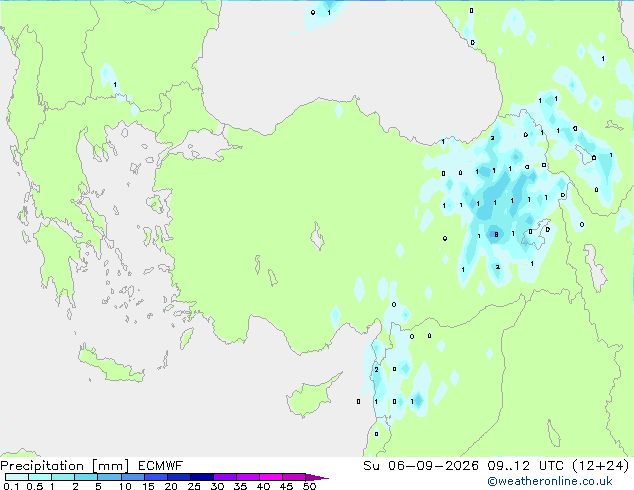Click the 15–20 mm royal blue swatch
The height and width of the screenshot is (490, 634).
click(155, 477)
